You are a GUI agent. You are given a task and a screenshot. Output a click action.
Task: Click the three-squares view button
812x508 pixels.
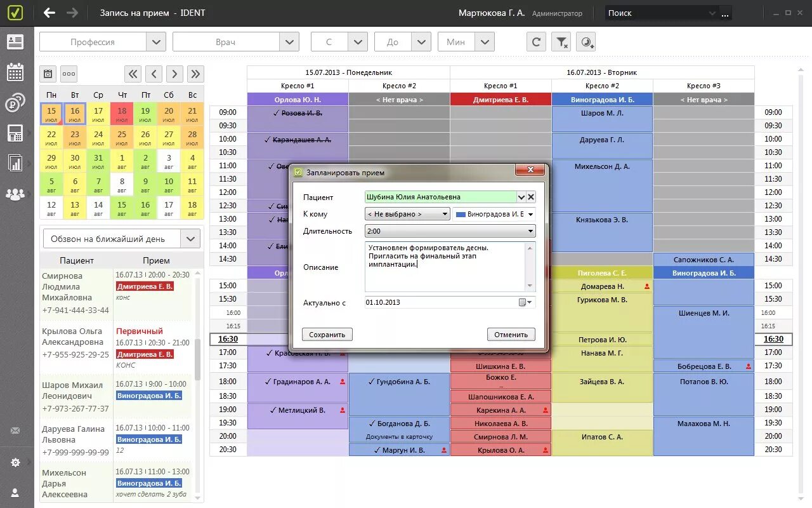click(69, 74)
